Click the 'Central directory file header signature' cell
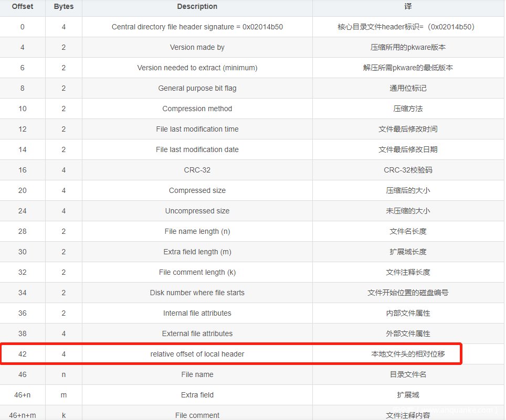This screenshot has width=506, height=420. (197, 27)
